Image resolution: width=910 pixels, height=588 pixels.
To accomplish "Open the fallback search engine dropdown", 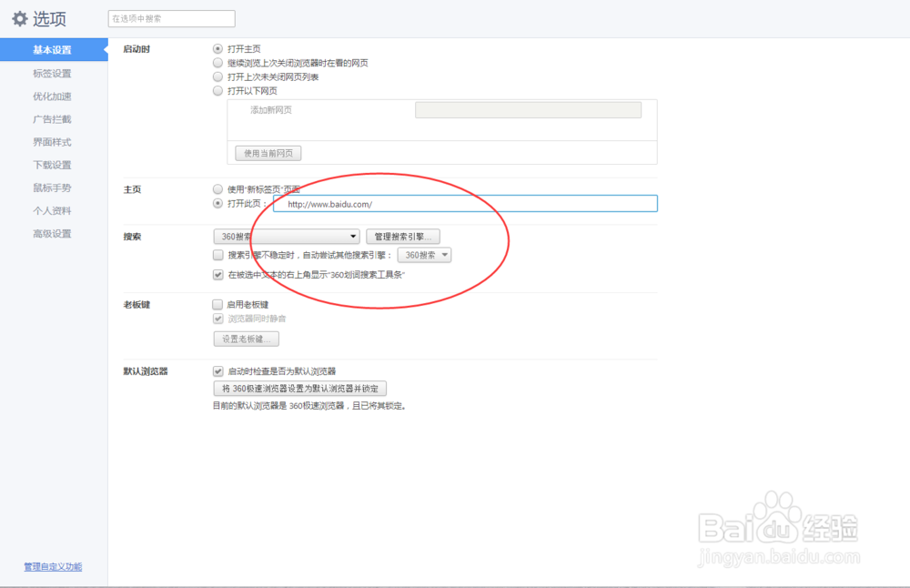I will (424, 255).
